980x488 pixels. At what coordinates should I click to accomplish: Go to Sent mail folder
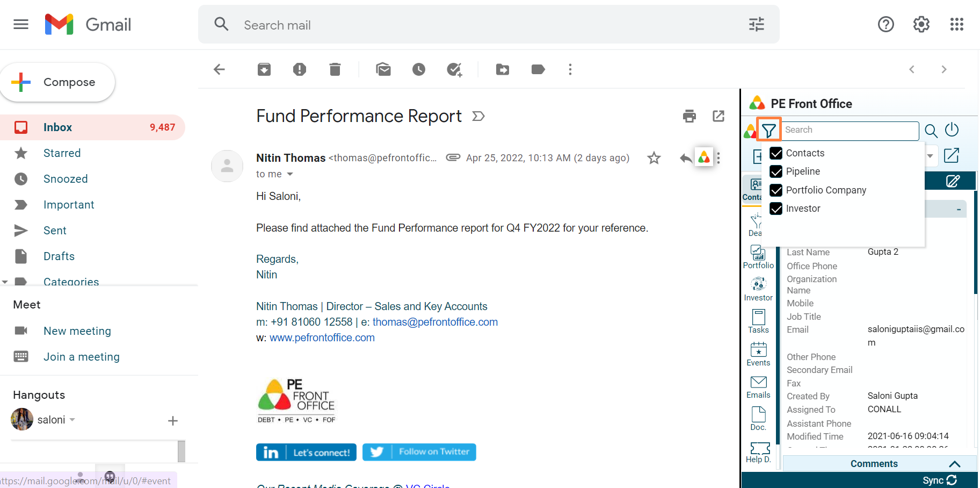pyautogui.click(x=55, y=231)
